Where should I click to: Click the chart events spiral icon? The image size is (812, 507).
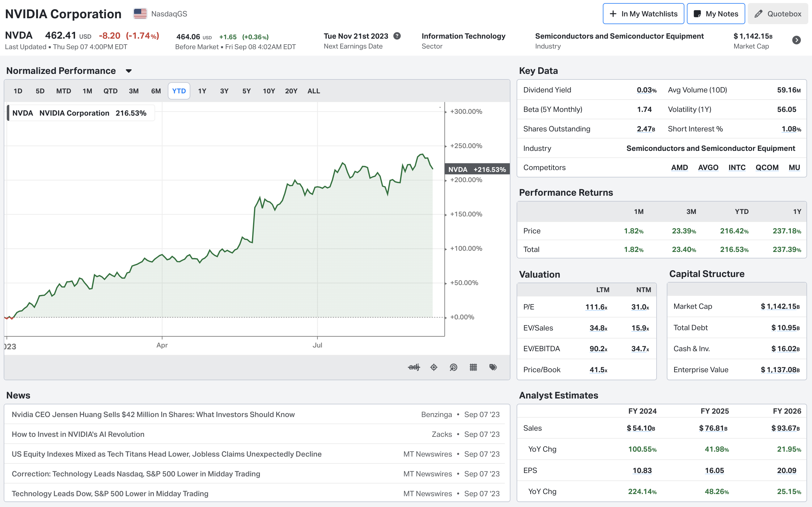pyautogui.click(x=453, y=367)
